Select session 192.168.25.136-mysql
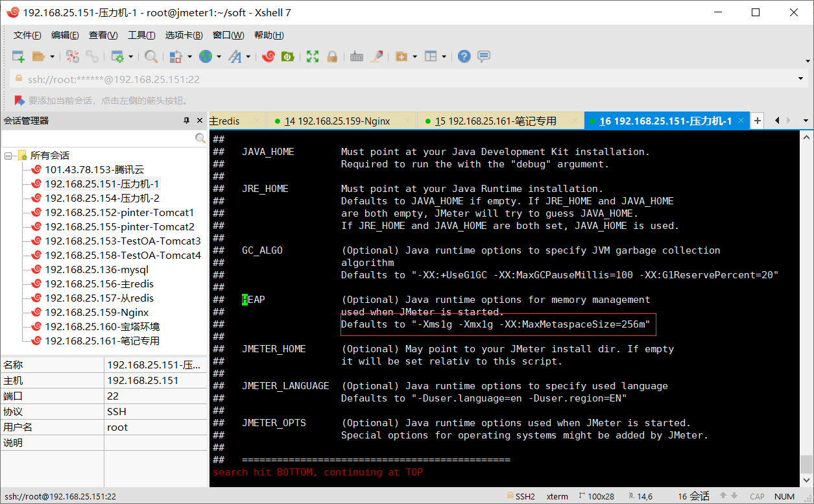Viewport: 814px width, 504px height. pyautogui.click(x=97, y=270)
